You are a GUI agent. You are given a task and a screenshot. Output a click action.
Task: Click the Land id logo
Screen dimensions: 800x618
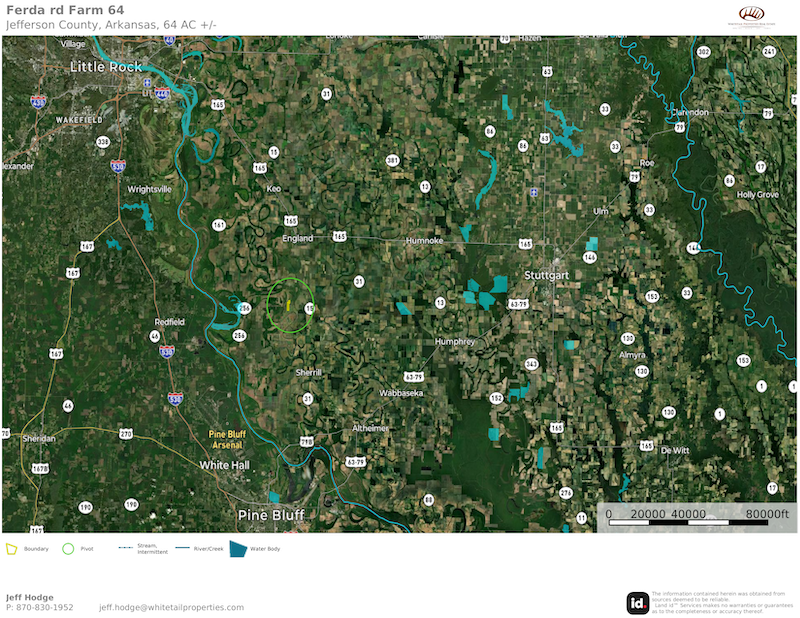click(636, 602)
